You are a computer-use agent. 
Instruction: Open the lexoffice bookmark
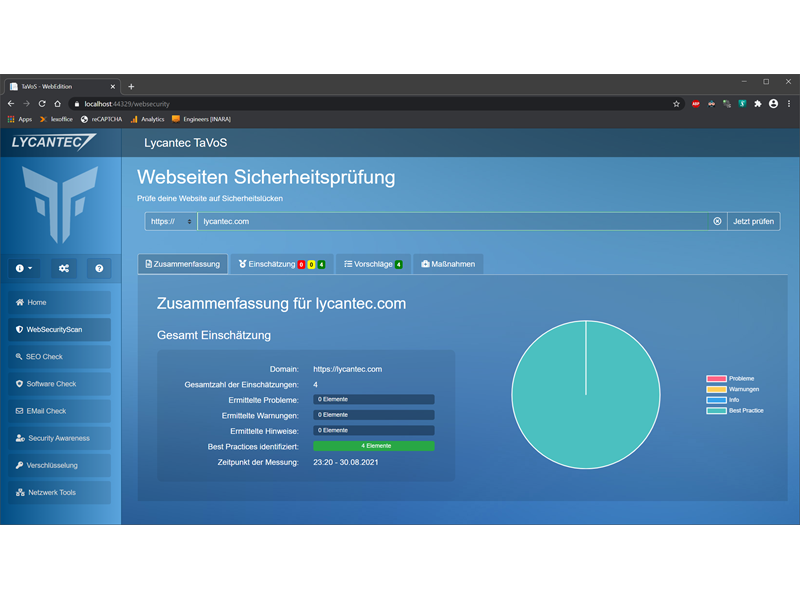coord(56,119)
